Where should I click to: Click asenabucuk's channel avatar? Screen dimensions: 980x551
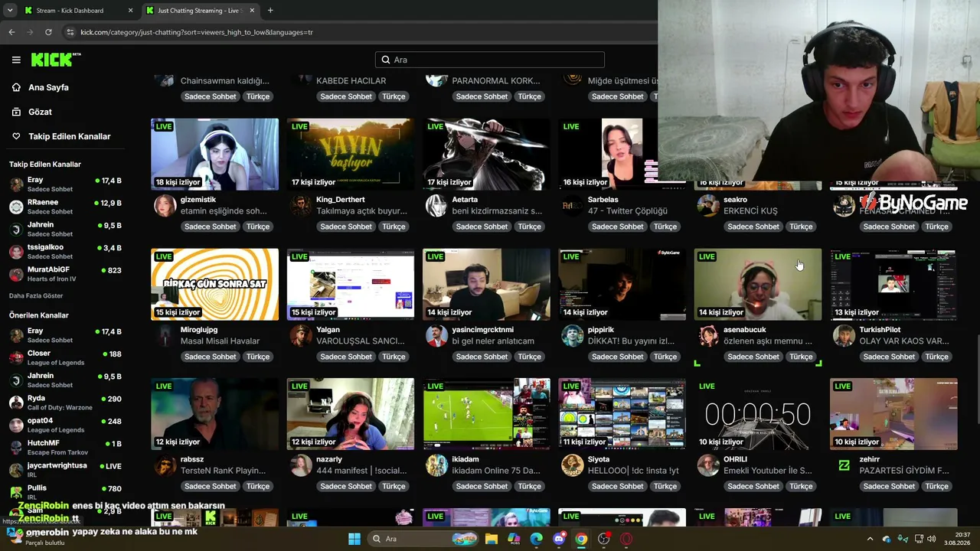point(708,335)
